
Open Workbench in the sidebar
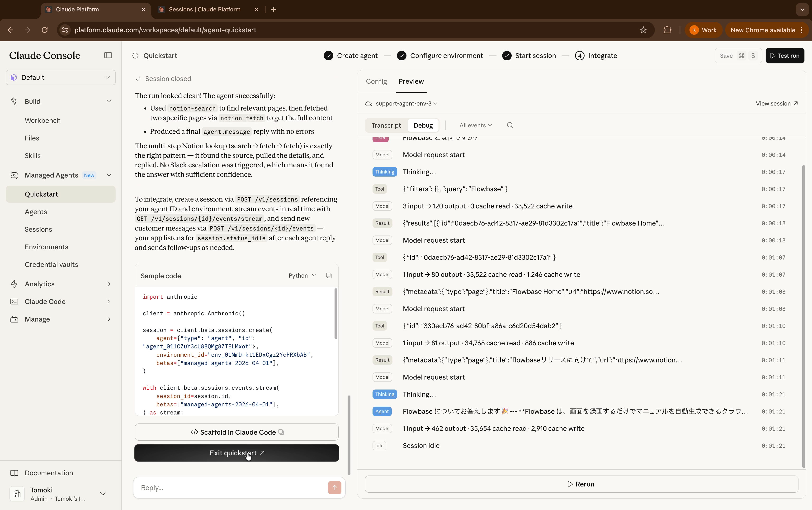[42, 120]
